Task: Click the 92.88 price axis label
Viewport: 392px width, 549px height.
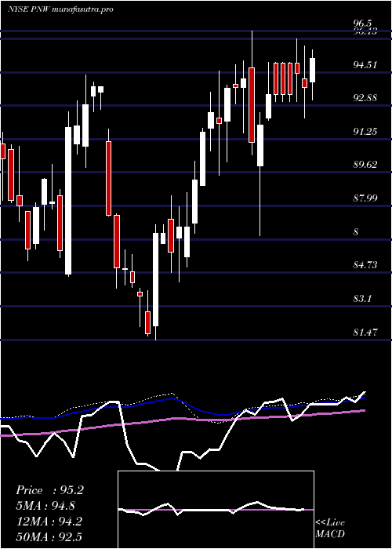Action: 365,98
